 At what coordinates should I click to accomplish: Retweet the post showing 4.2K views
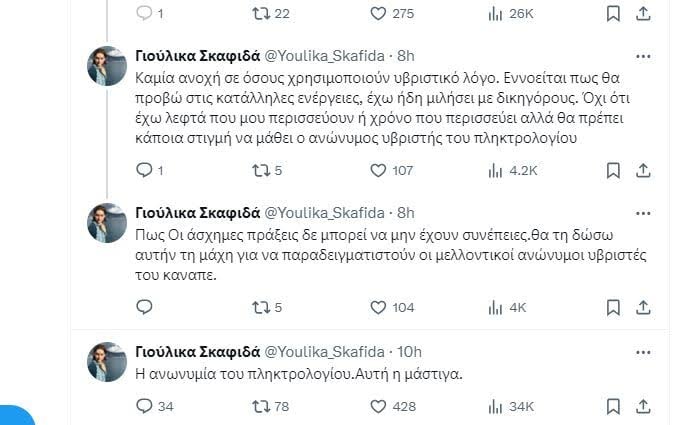tap(261, 171)
